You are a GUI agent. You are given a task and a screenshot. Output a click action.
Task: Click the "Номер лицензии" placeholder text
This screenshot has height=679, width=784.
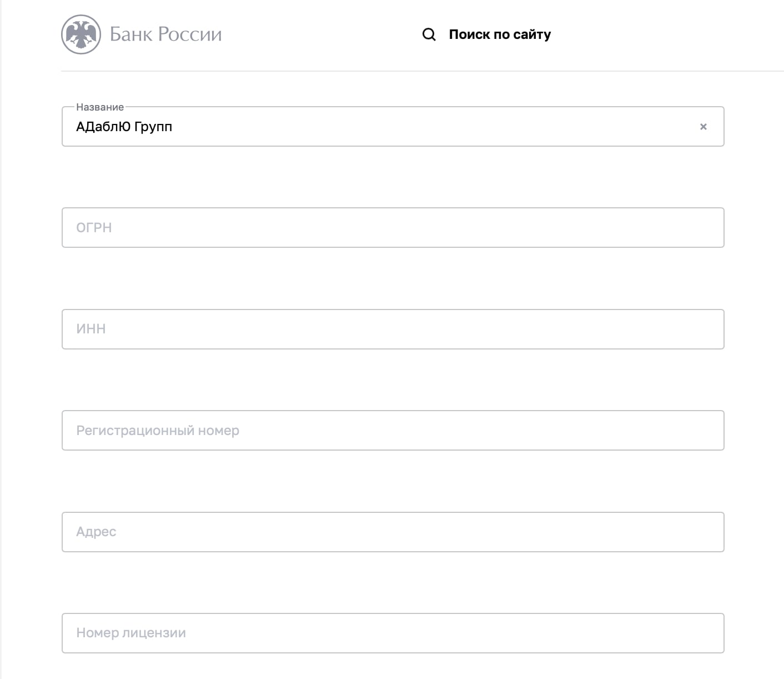131,633
